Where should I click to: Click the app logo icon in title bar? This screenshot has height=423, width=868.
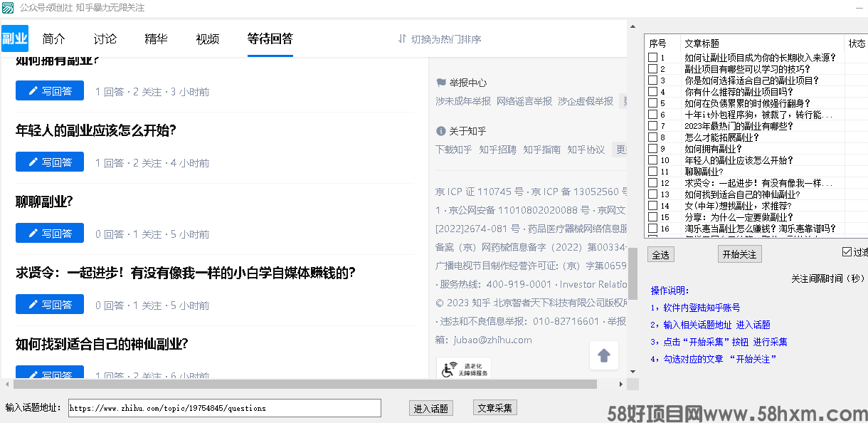click(7, 7)
